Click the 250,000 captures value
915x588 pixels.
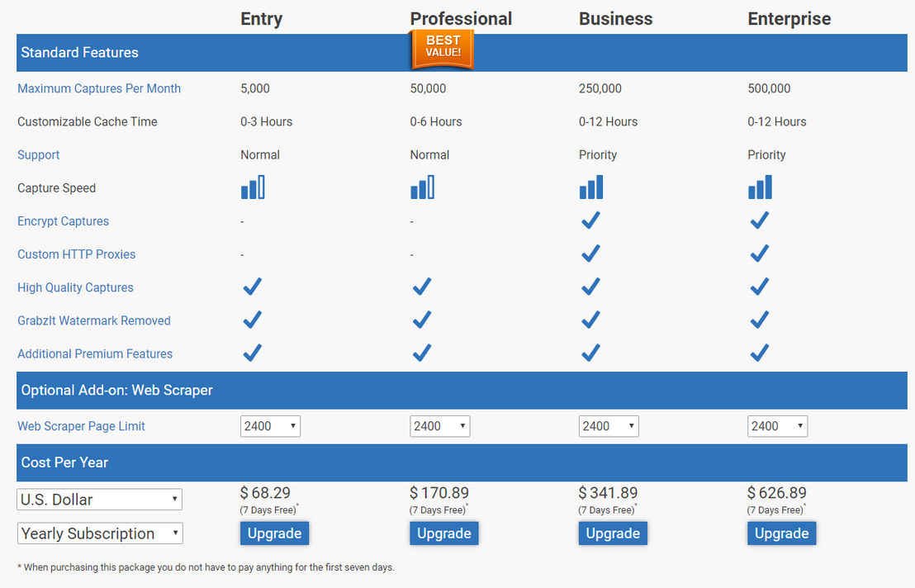click(x=600, y=88)
